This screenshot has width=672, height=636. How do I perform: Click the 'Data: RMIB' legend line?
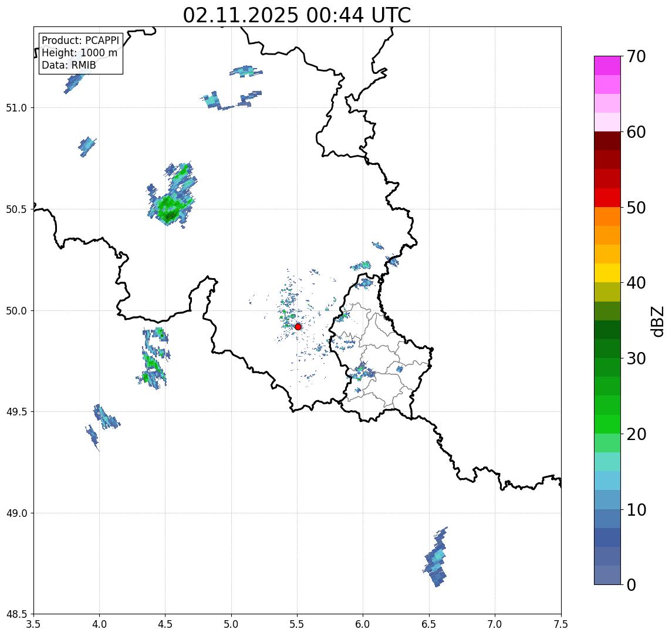[x=69, y=65]
